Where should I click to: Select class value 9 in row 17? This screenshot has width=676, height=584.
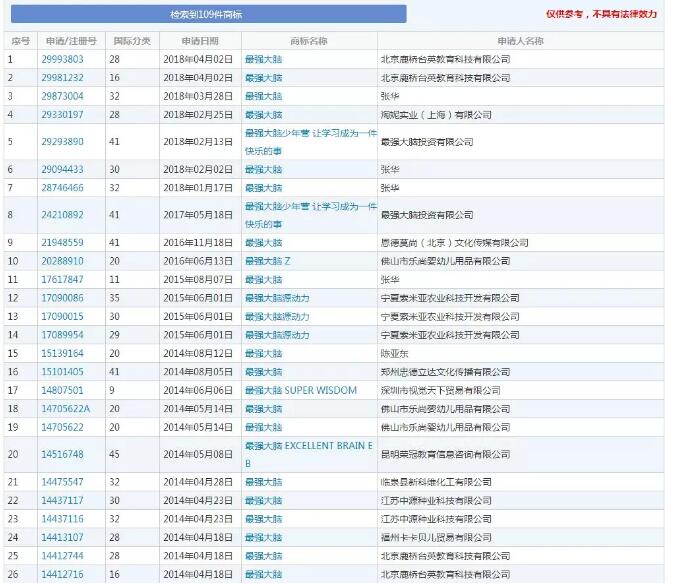pyautogui.click(x=112, y=390)
